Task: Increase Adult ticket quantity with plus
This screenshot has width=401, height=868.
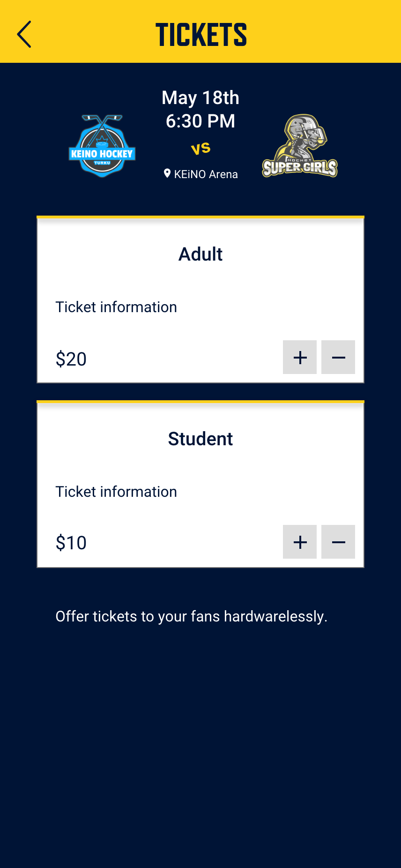Action: pyautogui.click(x=300, y=357)
